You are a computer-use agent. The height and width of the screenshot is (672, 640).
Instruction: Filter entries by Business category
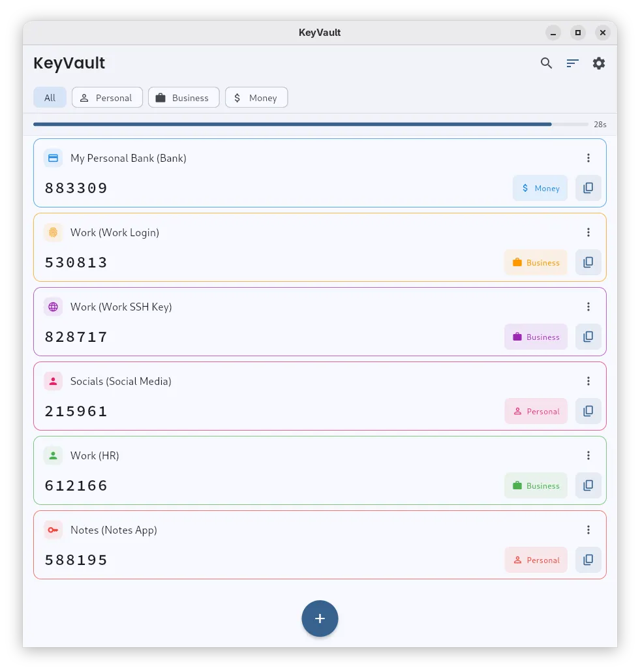click(x=184, y=98)
